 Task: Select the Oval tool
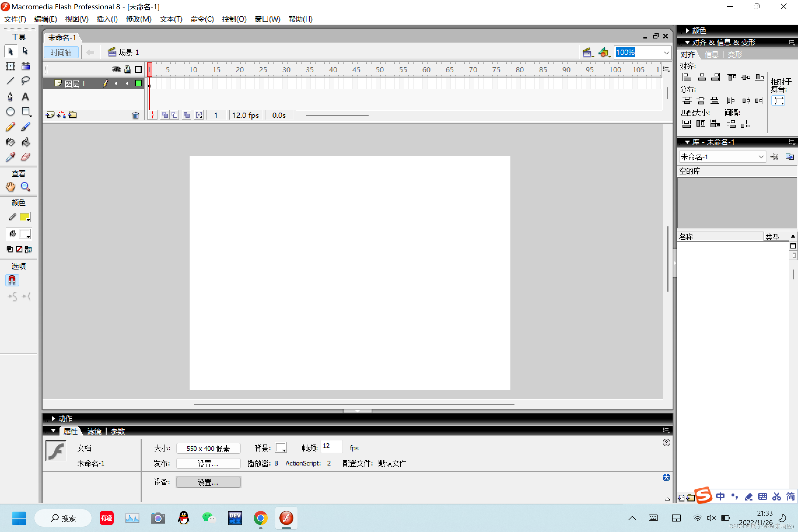coord(10,112)
